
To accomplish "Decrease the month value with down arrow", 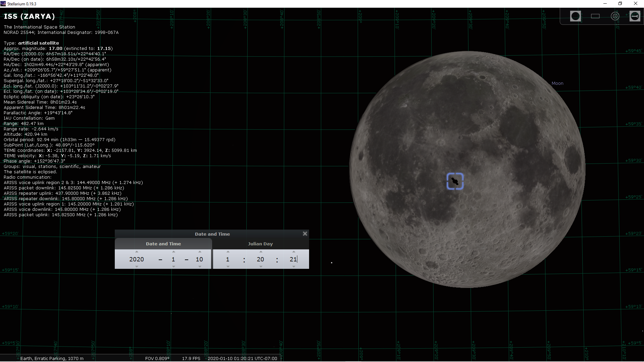I will [173, 266].
